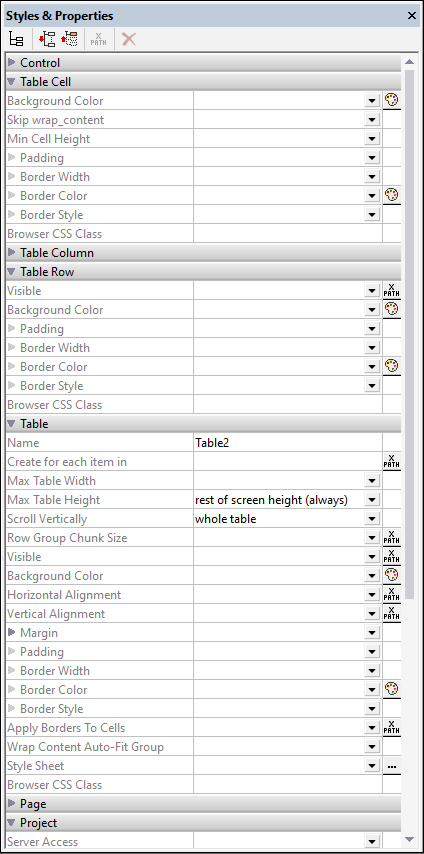Click the expand all groups toolbar icon
This screenshot has width=424, height=854.
[x=47, y=40]
